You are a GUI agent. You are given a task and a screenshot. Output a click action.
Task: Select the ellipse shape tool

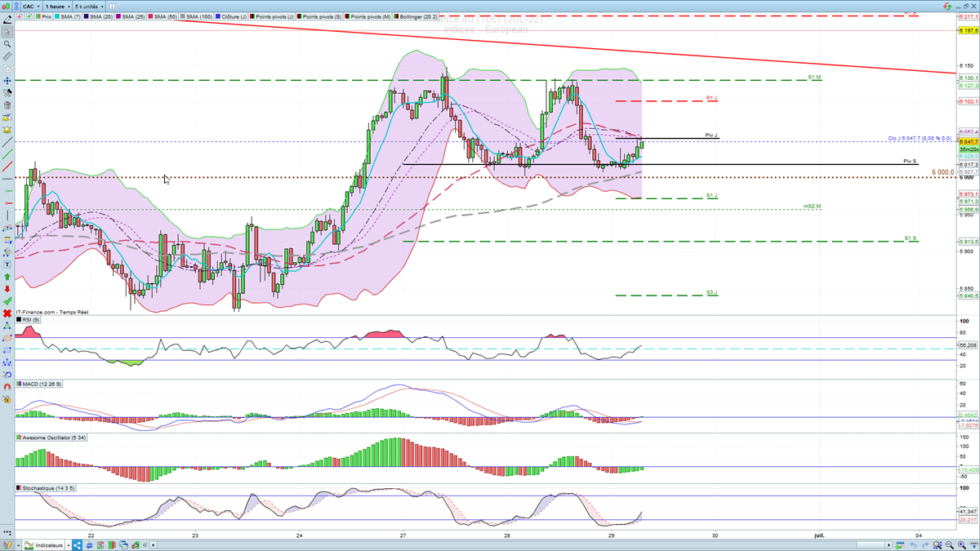[7, 337]
